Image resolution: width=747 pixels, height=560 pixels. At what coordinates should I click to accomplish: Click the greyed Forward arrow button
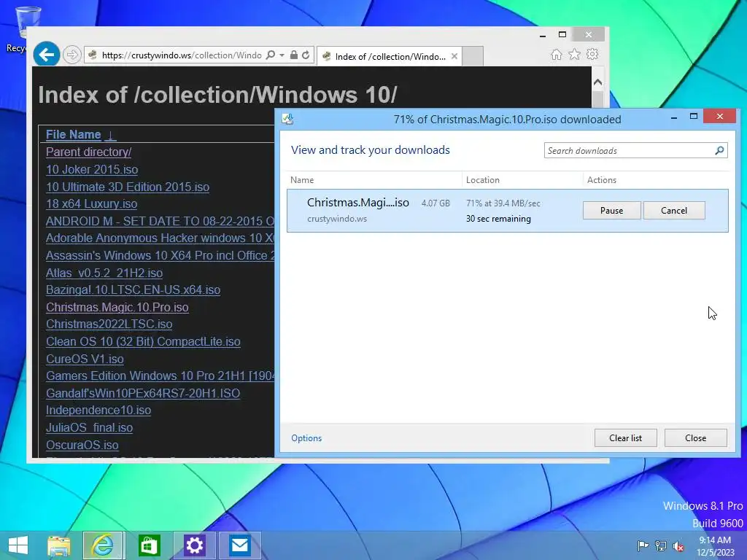(x=72, y=55)
